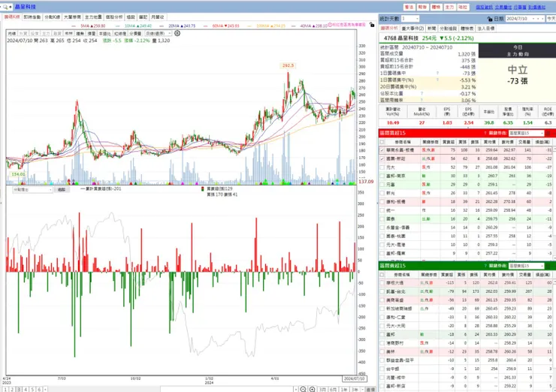Click the 今天 button
The width and height of the screenshot is (556, 392).
(x=551, y=19)
